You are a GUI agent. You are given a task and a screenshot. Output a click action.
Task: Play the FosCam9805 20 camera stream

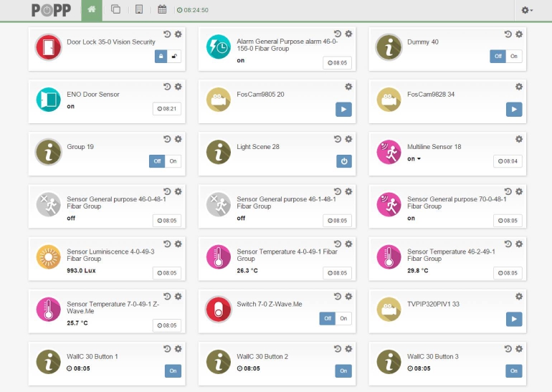coord(343,109)
